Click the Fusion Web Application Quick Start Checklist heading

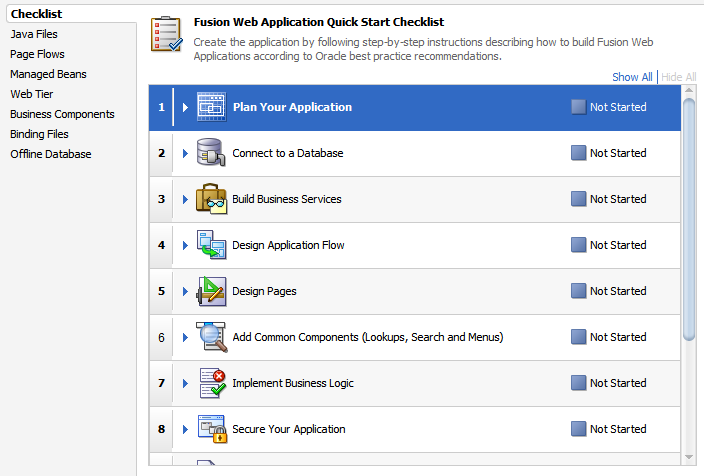[319, 22]
